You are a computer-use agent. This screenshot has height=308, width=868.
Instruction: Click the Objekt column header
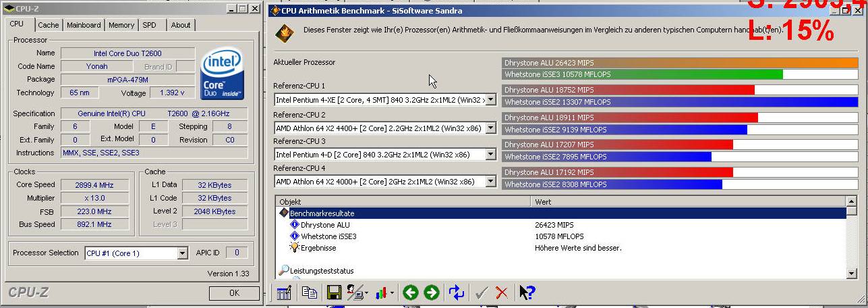tap(403, 201)
